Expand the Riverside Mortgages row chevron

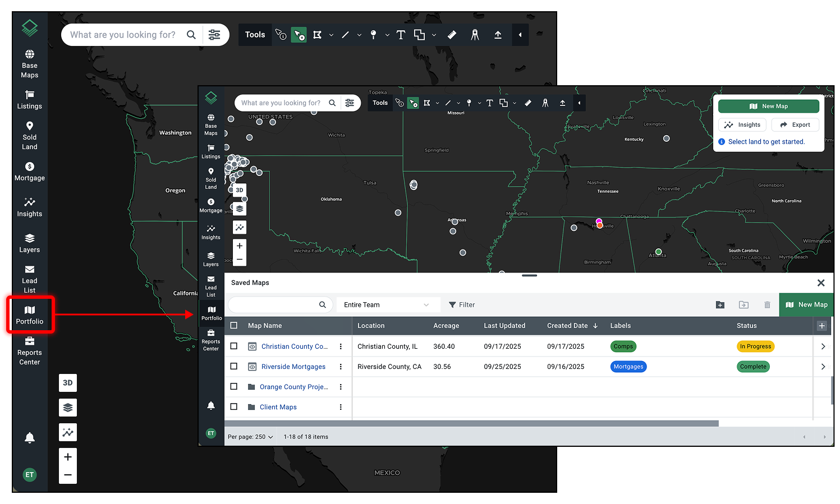(x=823, y=367)
